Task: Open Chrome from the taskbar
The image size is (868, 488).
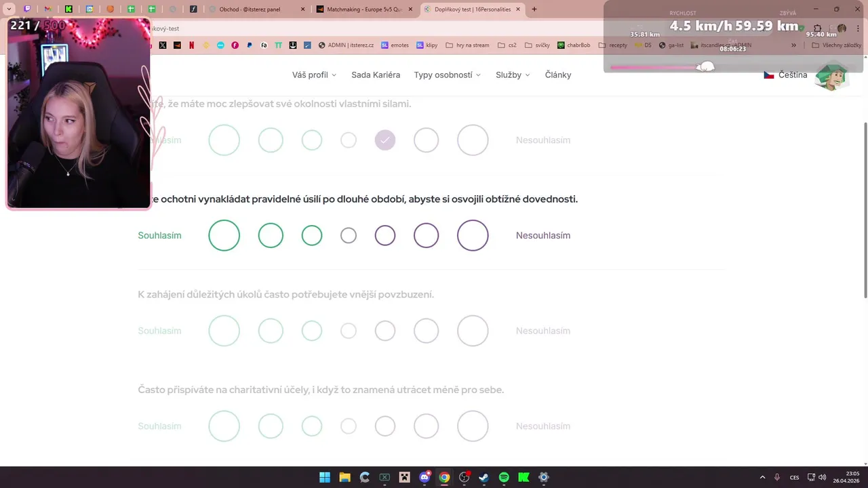Action: point(444,477)
